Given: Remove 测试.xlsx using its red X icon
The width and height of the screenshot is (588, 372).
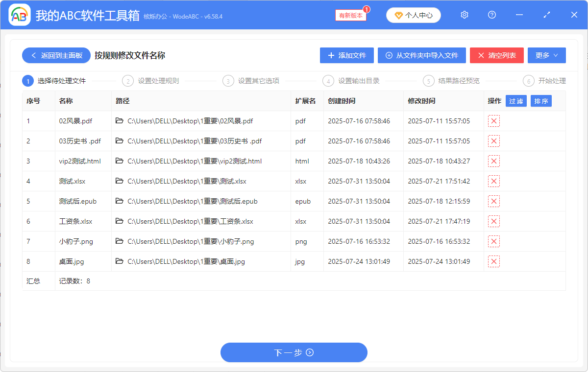Looking at the screenshot, I should [x=493, y=181].
